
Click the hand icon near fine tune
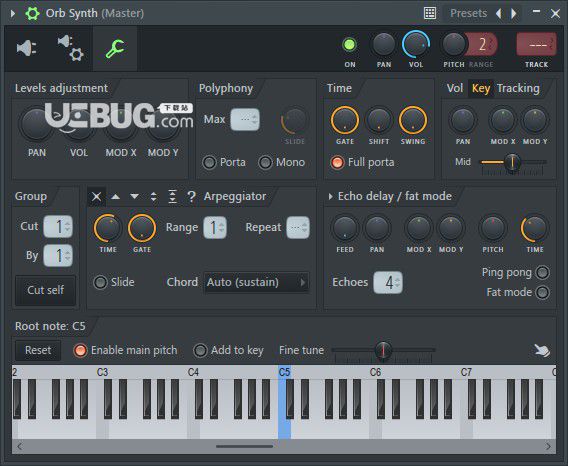pyautogui.click(x=542, y=350)
